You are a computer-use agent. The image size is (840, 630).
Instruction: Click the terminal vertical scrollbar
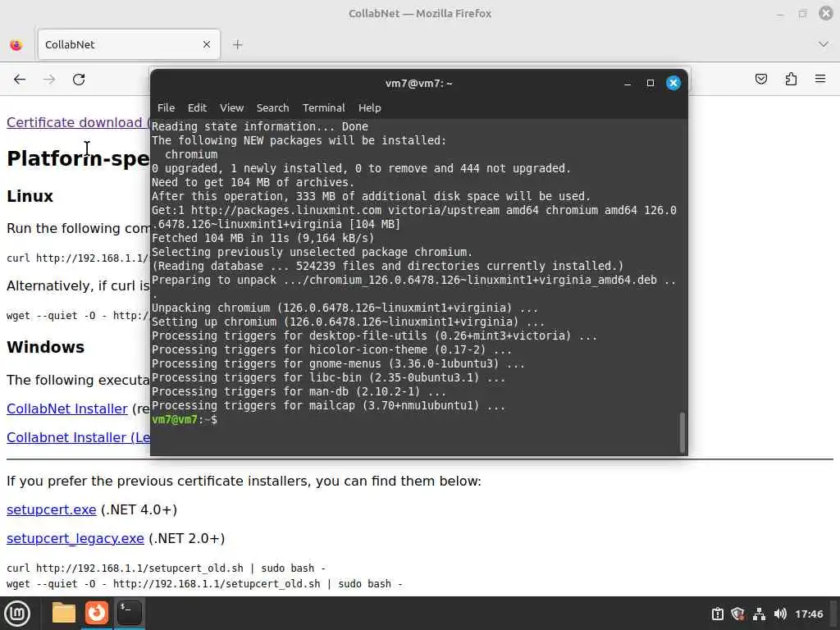click(x=682, y=432)
